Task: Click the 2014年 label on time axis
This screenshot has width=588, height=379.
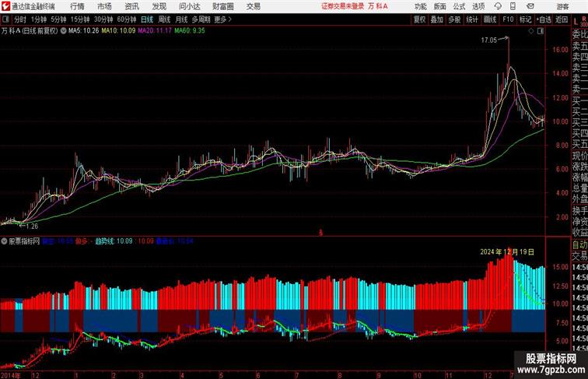Action: pos(11,375)
